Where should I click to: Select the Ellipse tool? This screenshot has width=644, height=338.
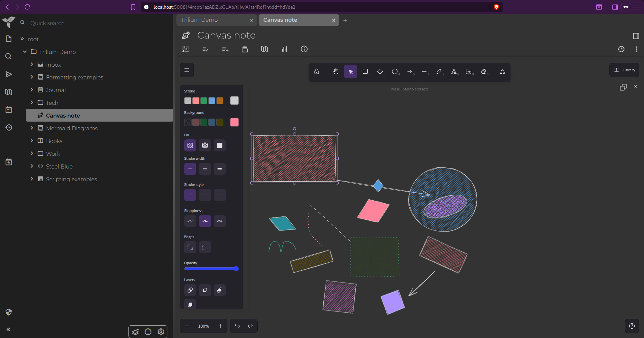click(395, 71)
